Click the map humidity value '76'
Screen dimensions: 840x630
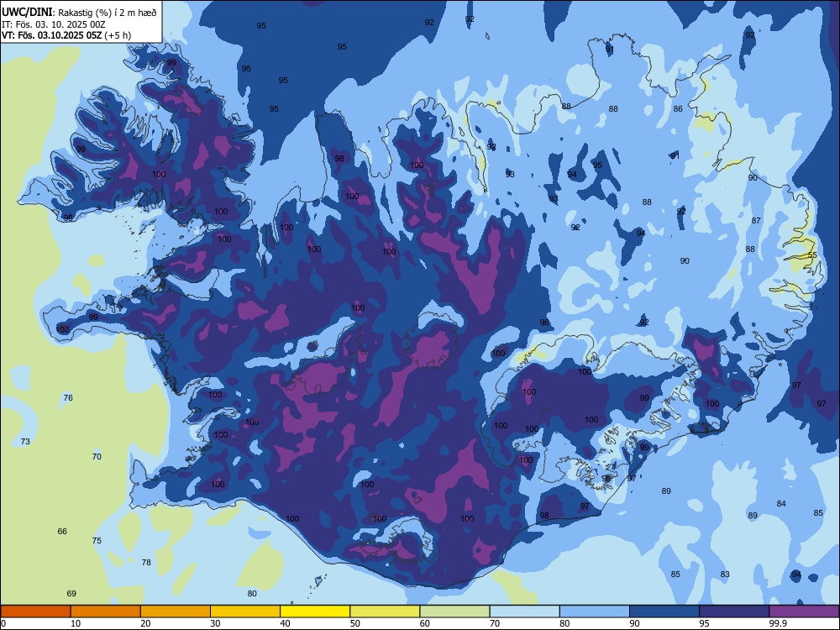[x=68, y=397]
